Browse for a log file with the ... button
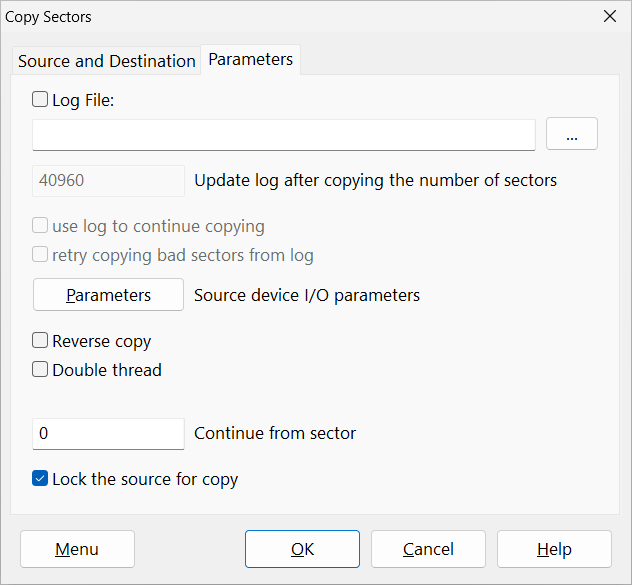Image resolution: width=632 pixels, height=585 pixels. 572,134
